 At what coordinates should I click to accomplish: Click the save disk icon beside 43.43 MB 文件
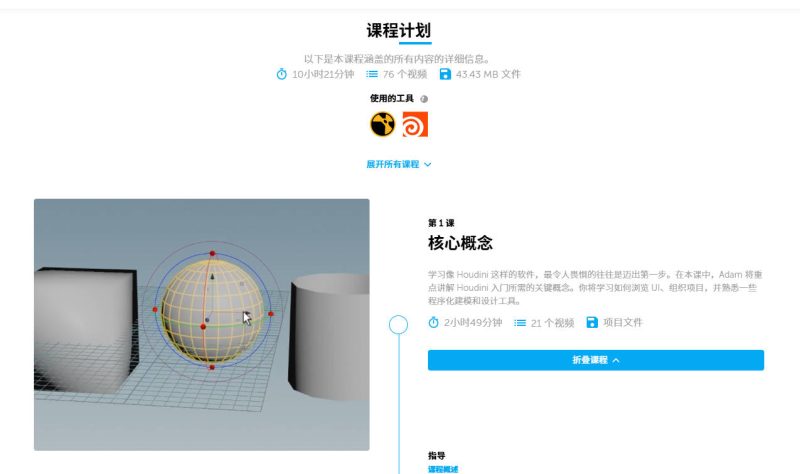445,74
